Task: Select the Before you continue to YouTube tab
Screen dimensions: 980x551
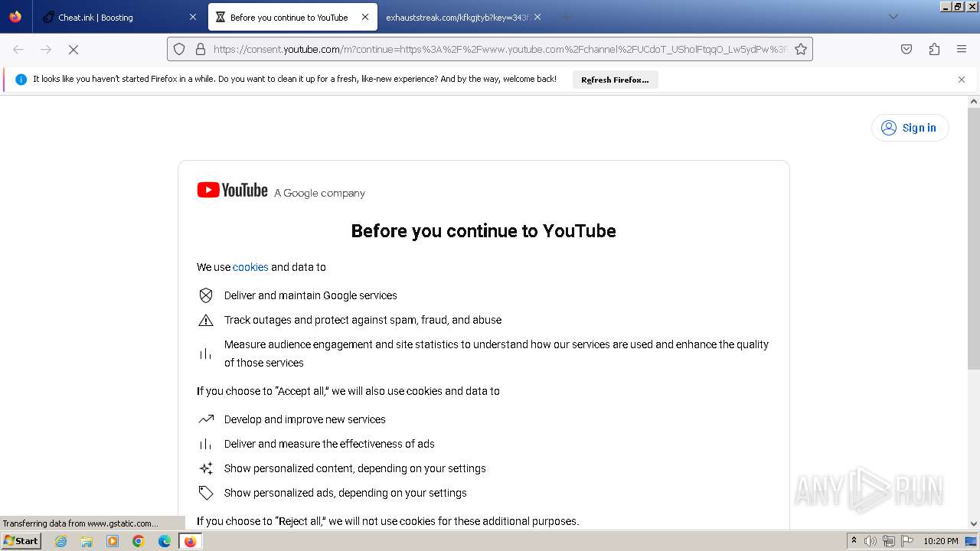Action: (292, 17)
